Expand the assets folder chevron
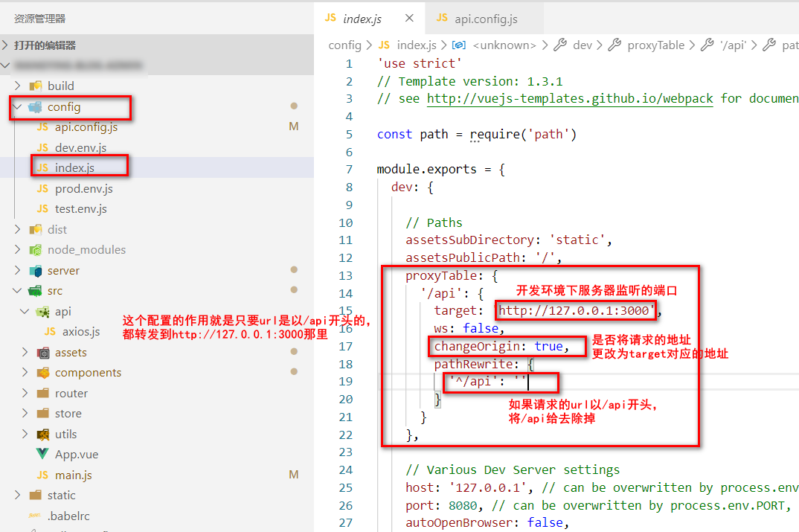This screenshot has height=532, width=799. [25, 352]
